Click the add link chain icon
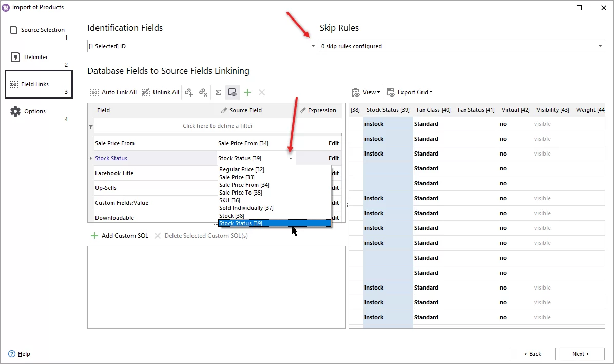The image size is (614, 364). [x=189, y=92]
